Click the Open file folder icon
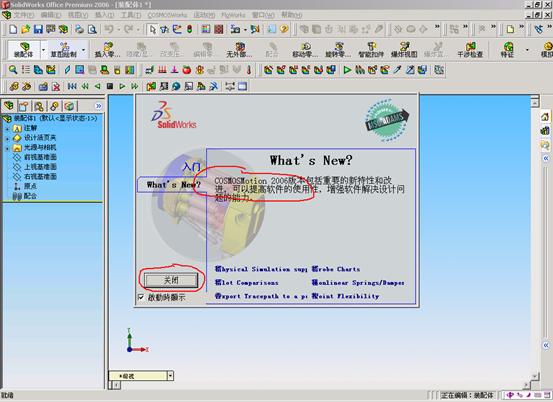This screenshot has width=553, height=402. pos(25,29)
